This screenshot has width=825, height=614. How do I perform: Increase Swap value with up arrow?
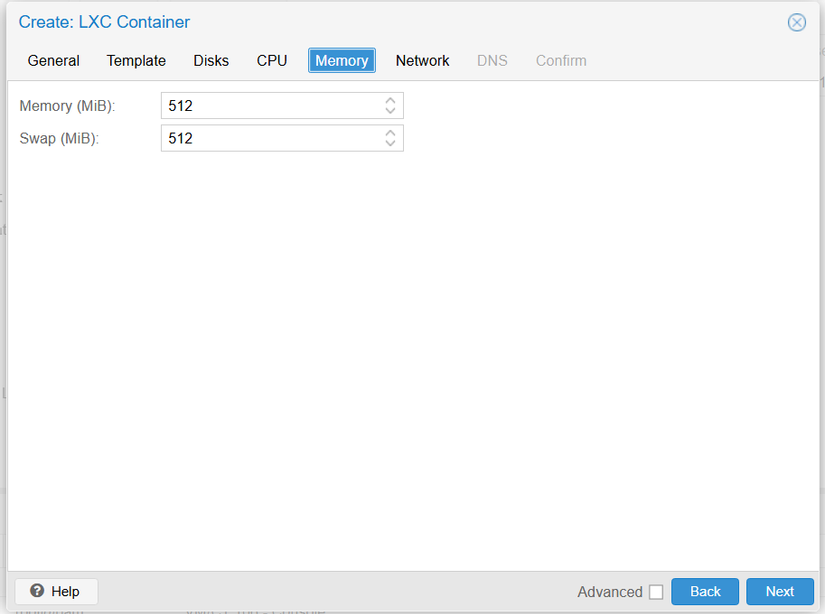coord(390,133)
